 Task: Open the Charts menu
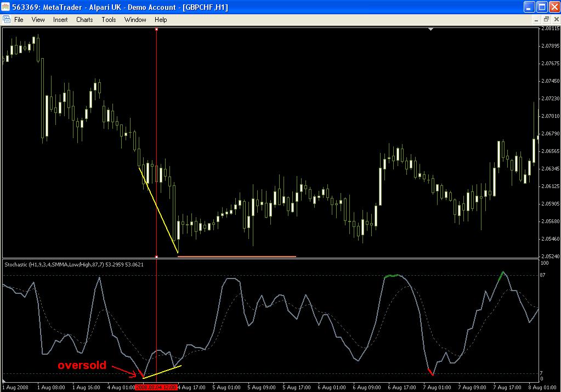84,19
